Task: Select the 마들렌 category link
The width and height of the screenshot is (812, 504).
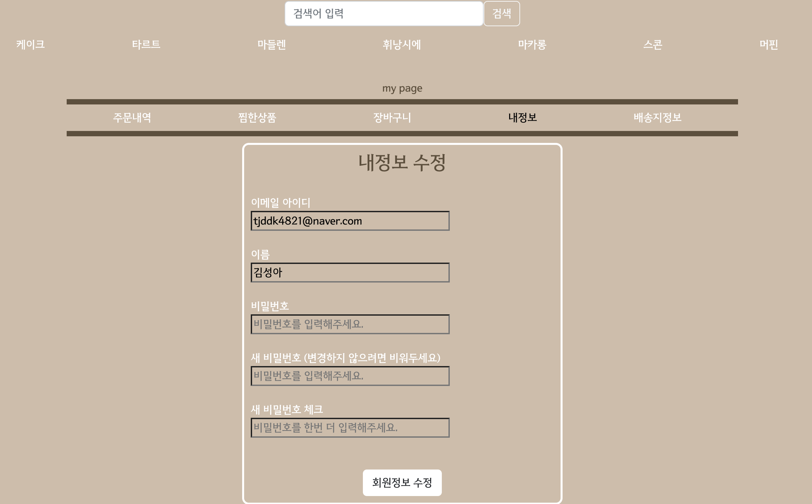Action: 271,44
